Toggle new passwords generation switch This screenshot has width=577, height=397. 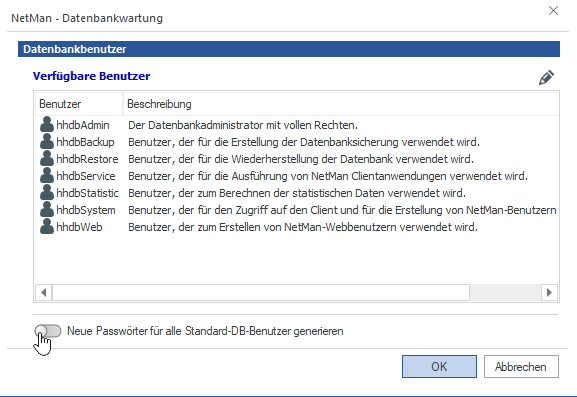pyautogui.click(x=48, y=331)
